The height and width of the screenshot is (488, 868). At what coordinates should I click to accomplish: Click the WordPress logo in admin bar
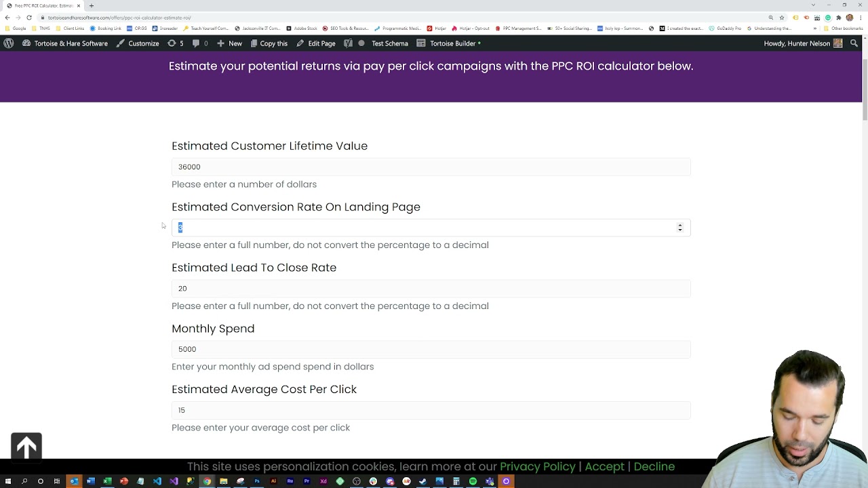[x=8, y=43]
